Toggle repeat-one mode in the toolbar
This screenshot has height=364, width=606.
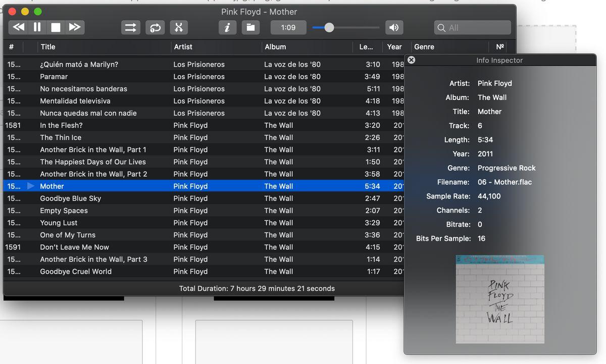click(x=155, y=28)
